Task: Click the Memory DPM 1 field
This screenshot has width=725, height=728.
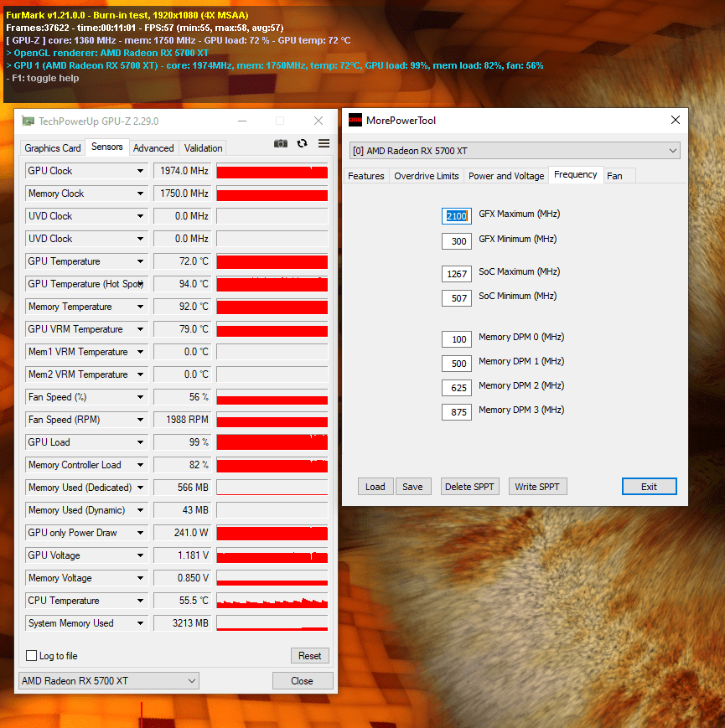Action: pyautogui.click(x=457, y=364)
